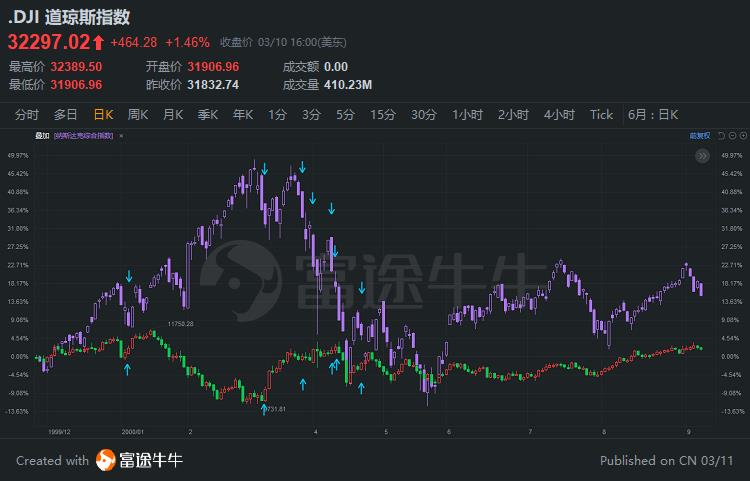Click the double-chevron panel expand icon
The image size is (750, 481).
point(703,156)
